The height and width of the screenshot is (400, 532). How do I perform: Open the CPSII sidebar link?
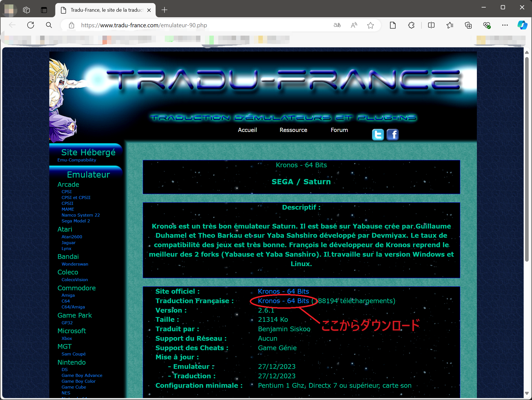pos(67,203)
